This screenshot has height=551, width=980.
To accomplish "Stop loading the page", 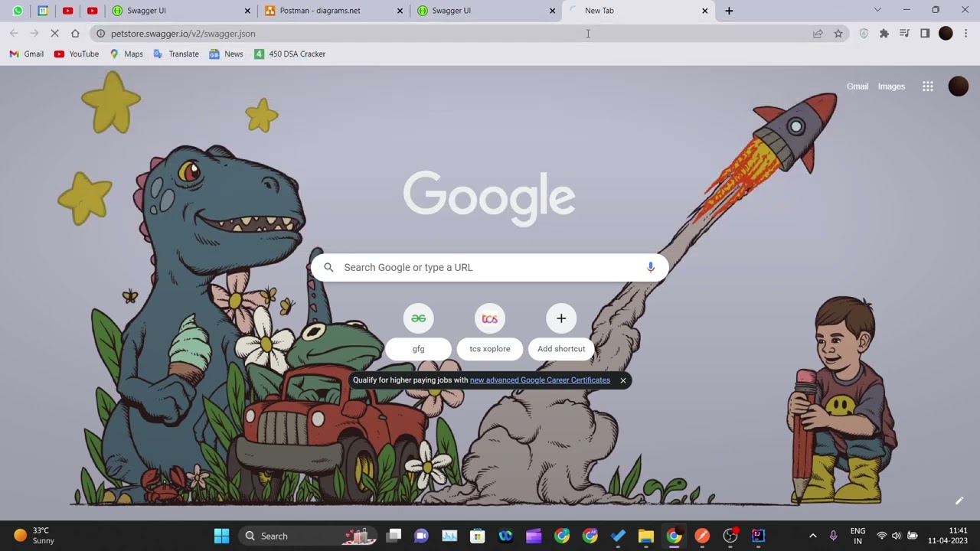I will [x=54, y=34].
